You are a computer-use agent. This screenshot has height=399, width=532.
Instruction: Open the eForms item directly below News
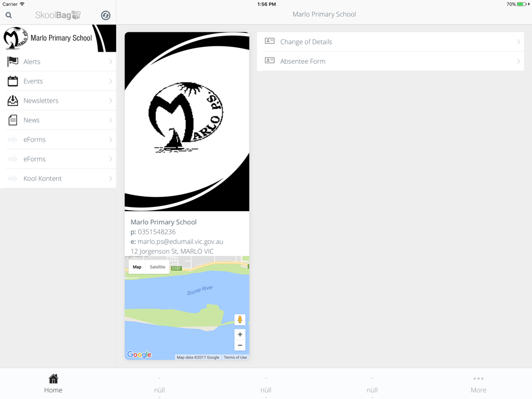coord(58,139)
